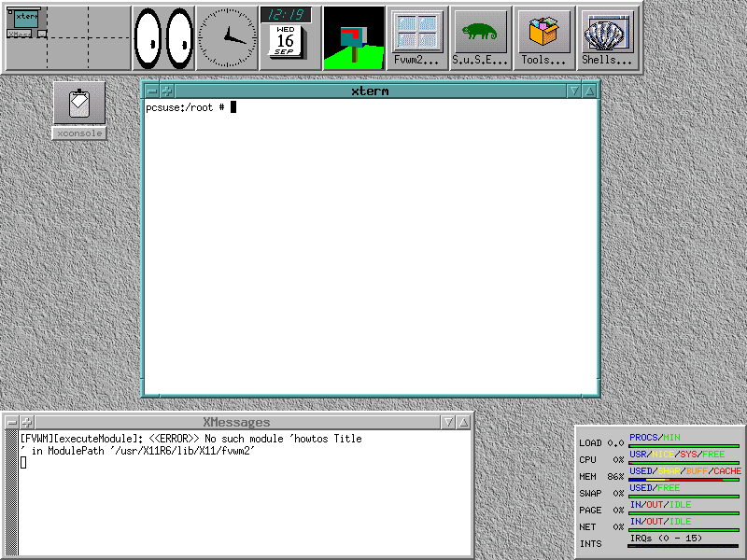Open xterm window menu button
This screenshot has height=560, width=747.
pos(152,91)
